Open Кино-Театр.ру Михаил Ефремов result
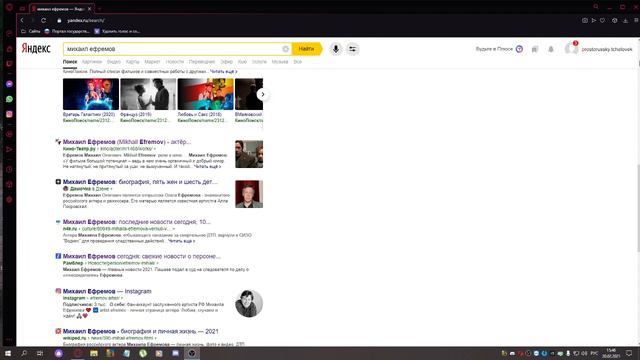This screenshot has width=640, height=360. click(127, 142)
